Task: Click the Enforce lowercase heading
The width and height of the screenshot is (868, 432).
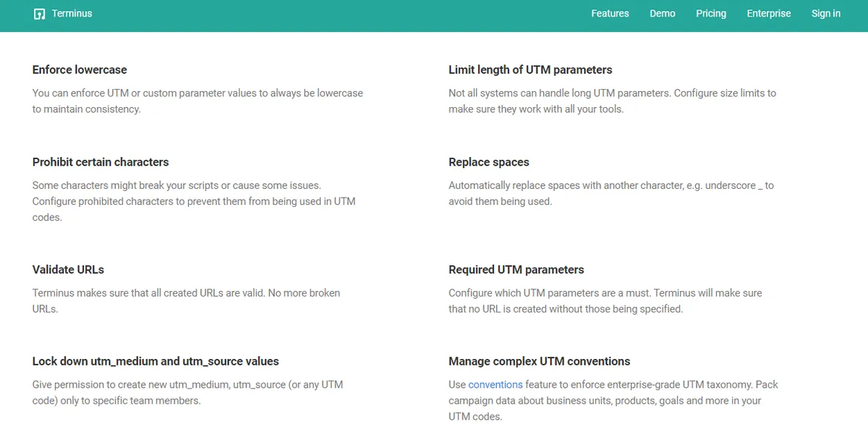Action: [80, 69]
